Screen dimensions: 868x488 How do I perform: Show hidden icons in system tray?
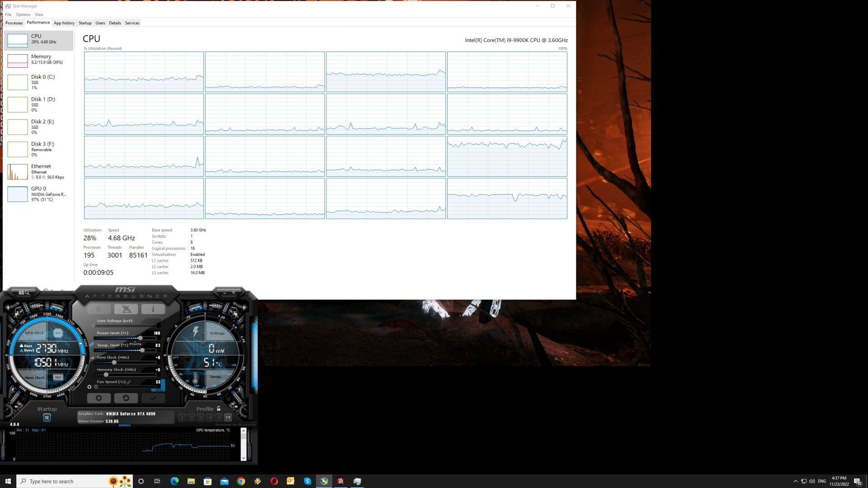[x=796, y=481]
